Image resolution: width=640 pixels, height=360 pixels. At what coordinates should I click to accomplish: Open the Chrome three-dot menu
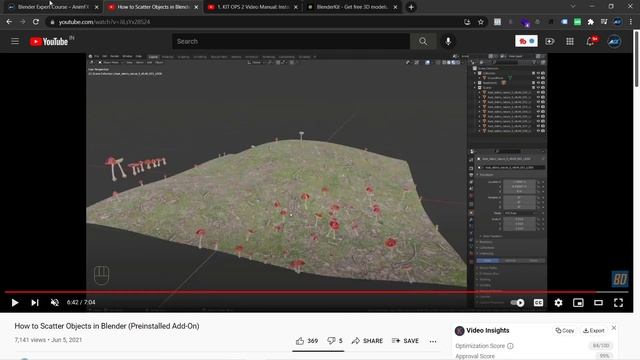coord(631,22)
